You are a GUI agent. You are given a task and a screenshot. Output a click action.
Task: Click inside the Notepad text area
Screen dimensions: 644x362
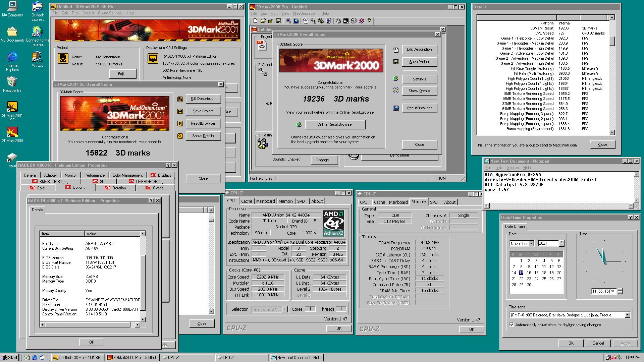559,188
